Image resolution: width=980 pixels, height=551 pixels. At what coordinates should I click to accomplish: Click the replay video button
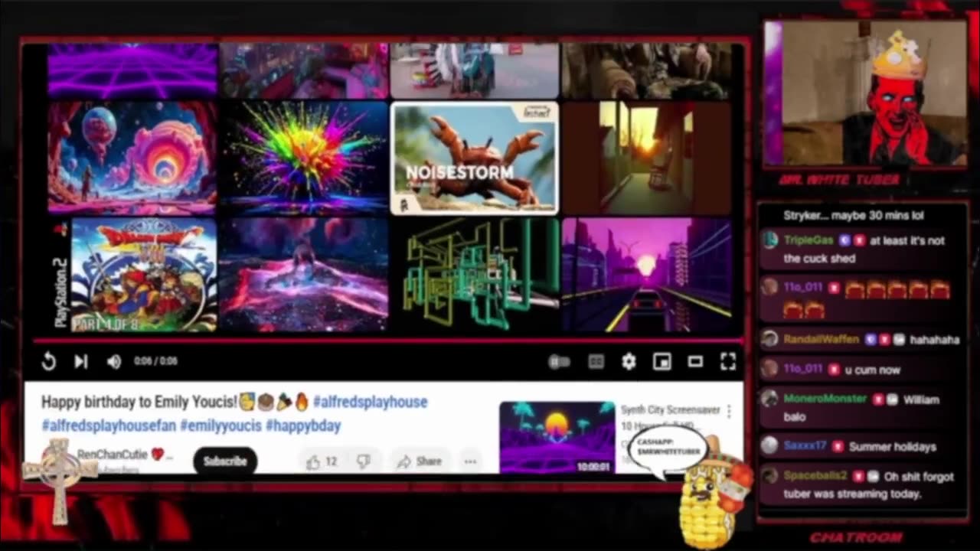click(49, 361)
